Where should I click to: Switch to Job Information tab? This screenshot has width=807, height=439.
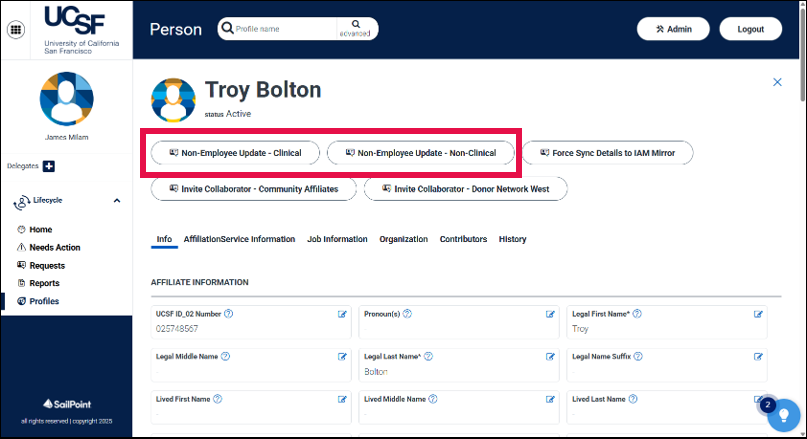pos(337,239)
